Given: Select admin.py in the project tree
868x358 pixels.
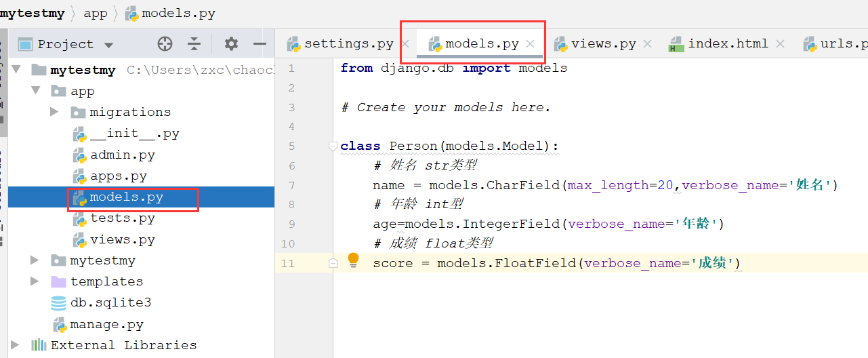Looking at the screenshot, I should click(x=123, y=155).
